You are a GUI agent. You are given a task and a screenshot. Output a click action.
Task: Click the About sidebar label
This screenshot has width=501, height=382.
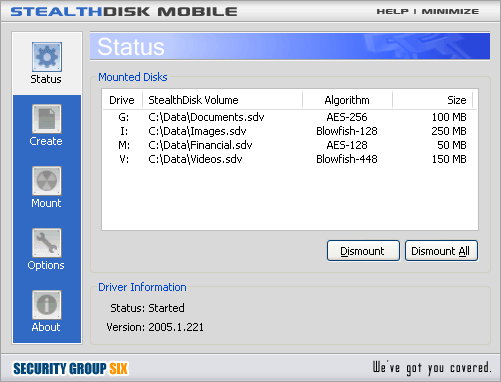[46, 327]
